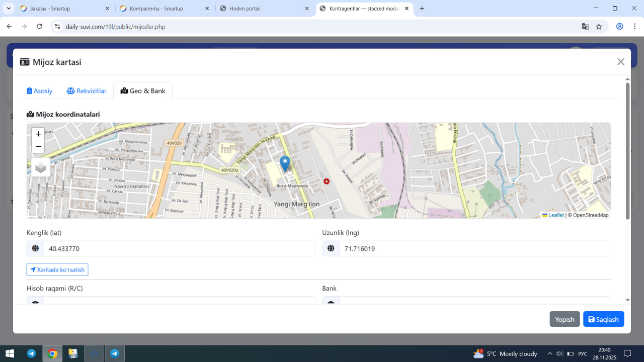
Task: Click the Google Translate icon in address bar
Action: [585, 27]
